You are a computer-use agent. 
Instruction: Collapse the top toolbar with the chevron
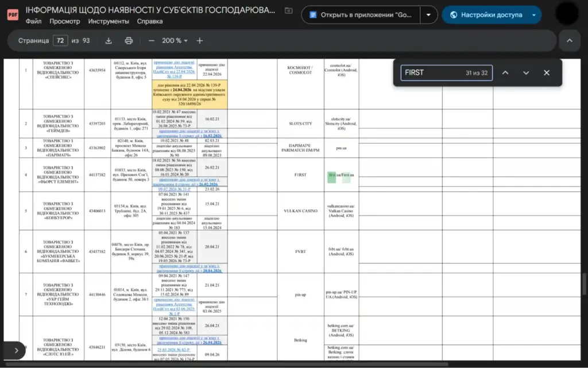(x=569, y=41)
